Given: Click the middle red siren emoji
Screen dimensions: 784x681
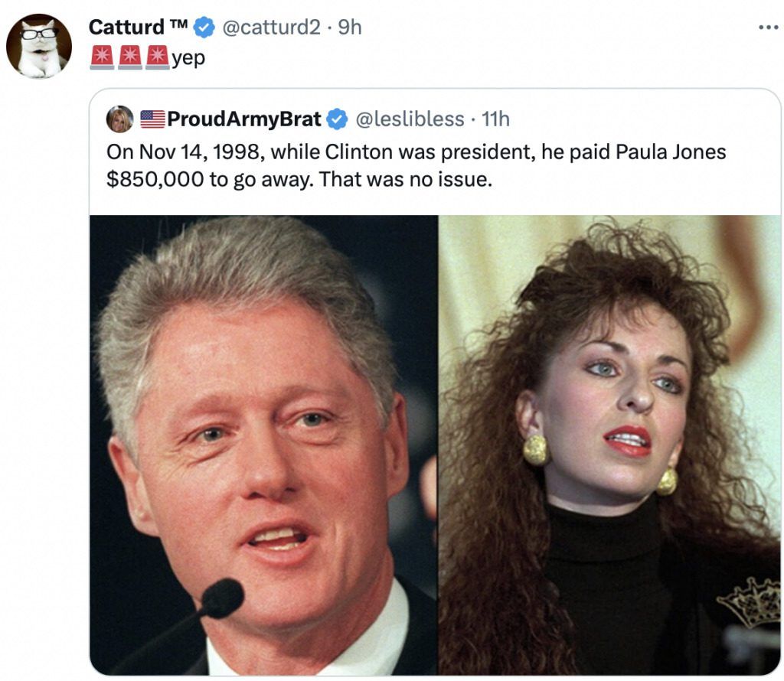Looking at the screenshot, I should pos(130,57).
